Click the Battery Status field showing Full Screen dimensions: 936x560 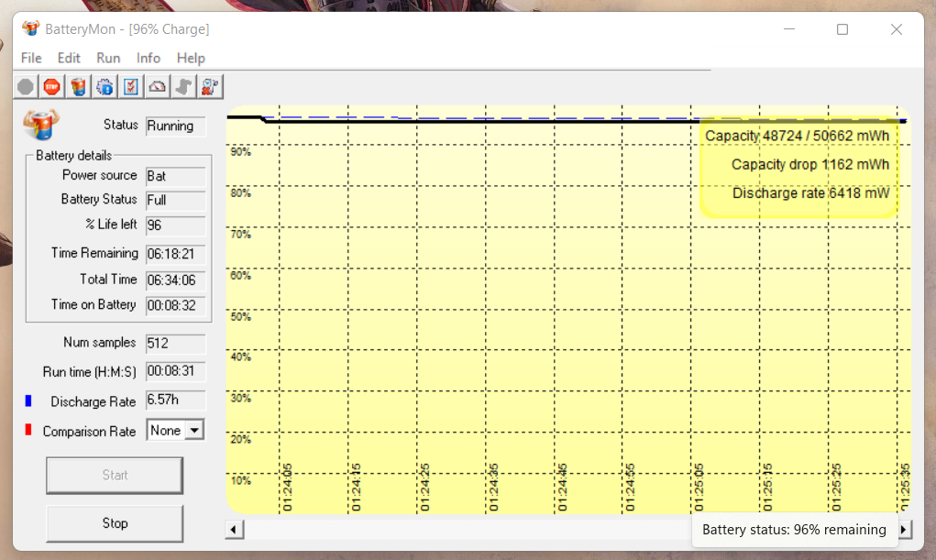[175, 200]
